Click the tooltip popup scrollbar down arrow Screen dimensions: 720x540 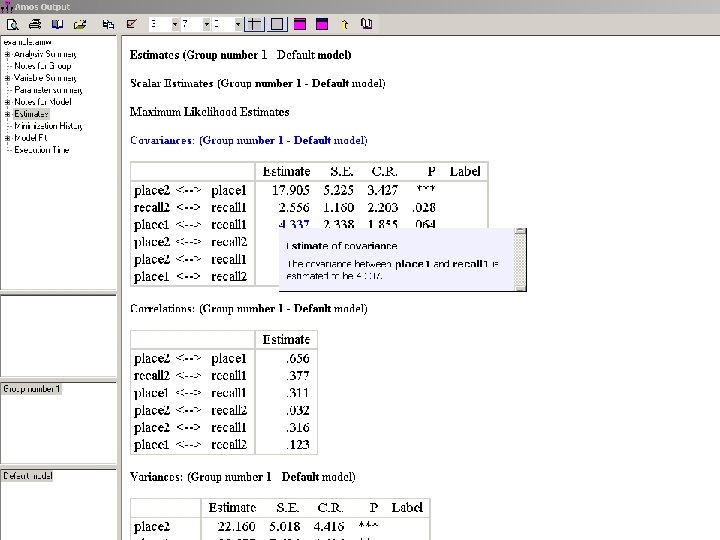[520, 287]
